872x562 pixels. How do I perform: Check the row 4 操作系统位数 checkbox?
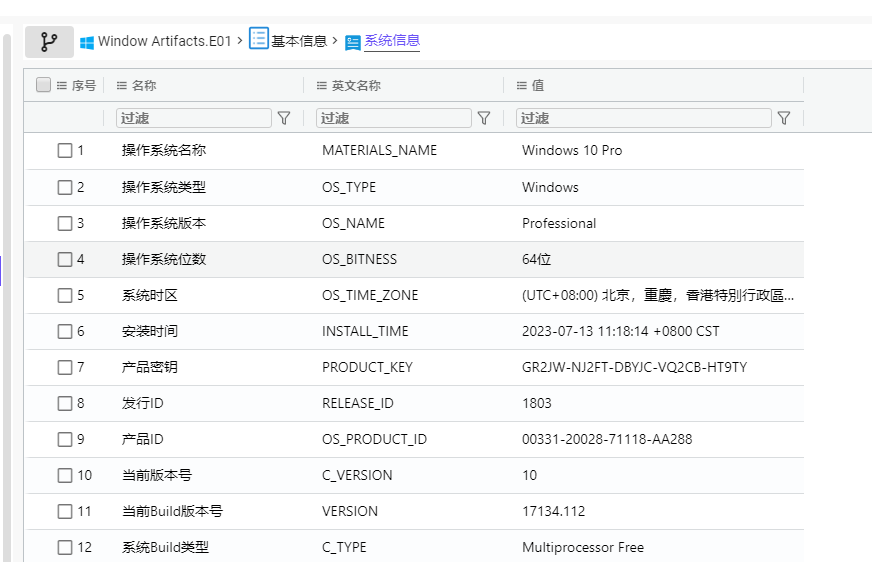click(65, 260)
